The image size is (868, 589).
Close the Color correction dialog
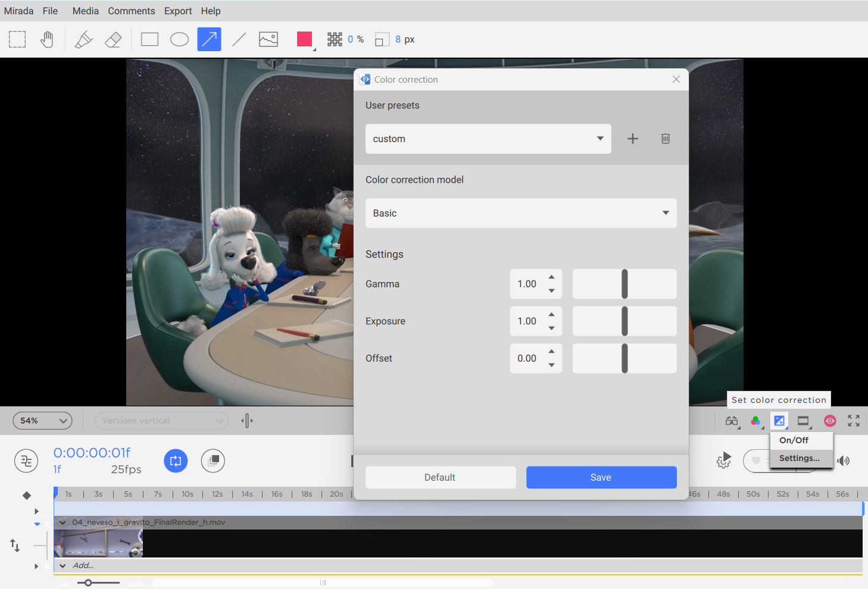click(x=676, y=79)
